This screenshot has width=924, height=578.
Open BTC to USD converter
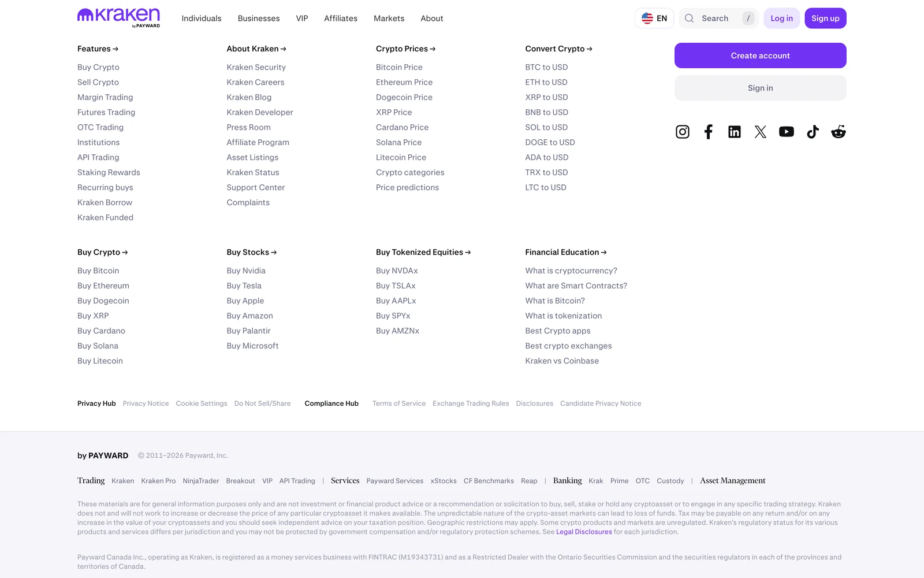point(546,67)
